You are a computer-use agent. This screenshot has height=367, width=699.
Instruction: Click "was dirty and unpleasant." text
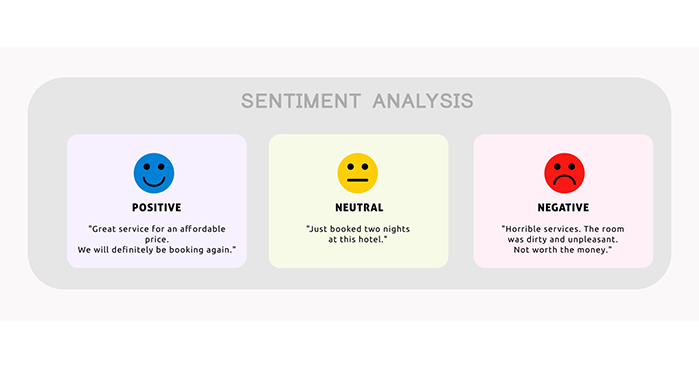[x=563, y=239]
